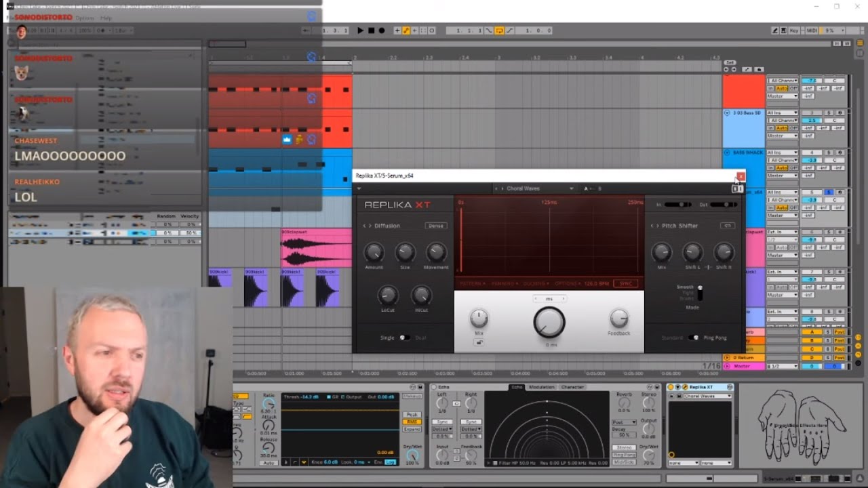
Task: Step the ms time unit selector forward
Action: [x=564, y=298]
